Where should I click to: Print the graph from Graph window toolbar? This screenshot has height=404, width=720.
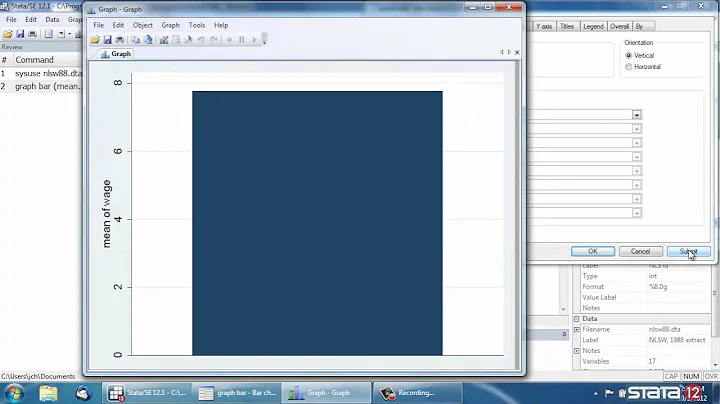(x=120, y=40)
